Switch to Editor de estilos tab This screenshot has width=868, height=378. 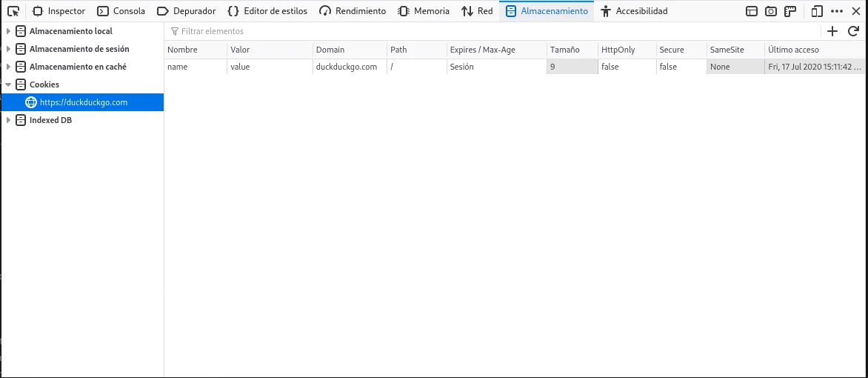267,11
